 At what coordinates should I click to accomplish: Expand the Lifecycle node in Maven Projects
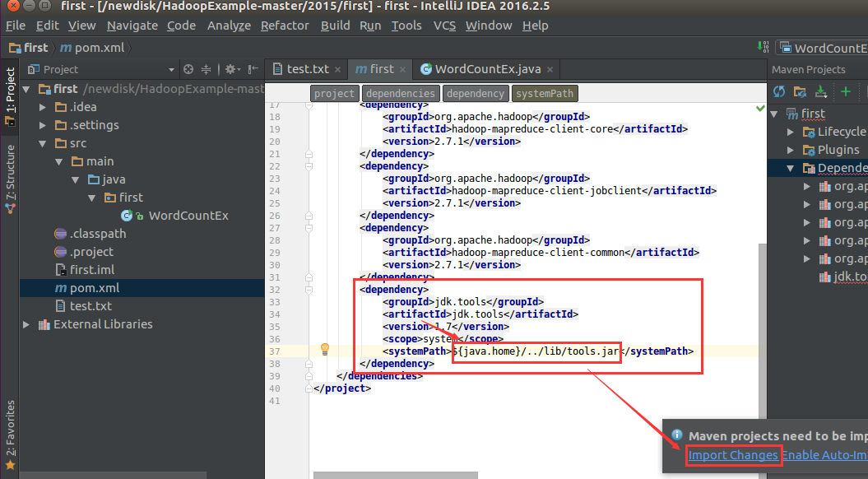point(791,132)
